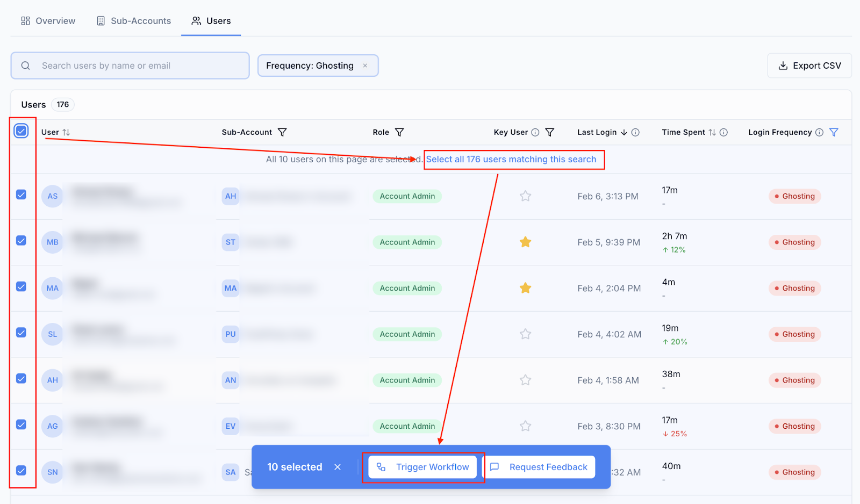
Task: Uncheck the AS user row checkbox
Action: tap(21, 195)
